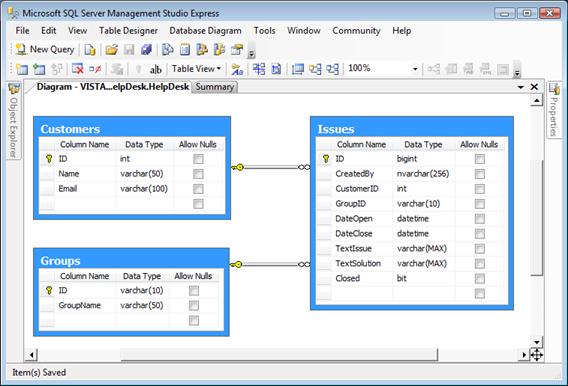This screenshot has height=386, width=568.
Task: Select the Customers table title bar
Action: [x=132, y=129]
